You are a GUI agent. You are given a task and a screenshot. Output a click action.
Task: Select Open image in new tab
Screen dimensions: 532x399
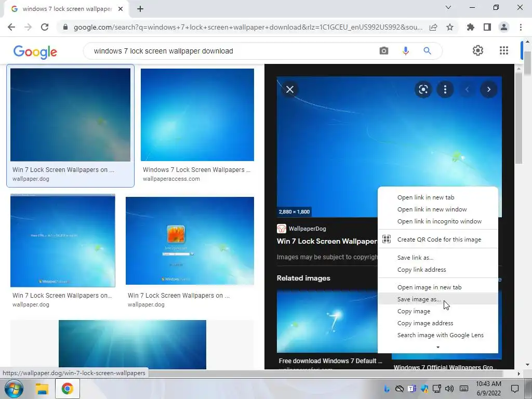click(x=429, y=287)
